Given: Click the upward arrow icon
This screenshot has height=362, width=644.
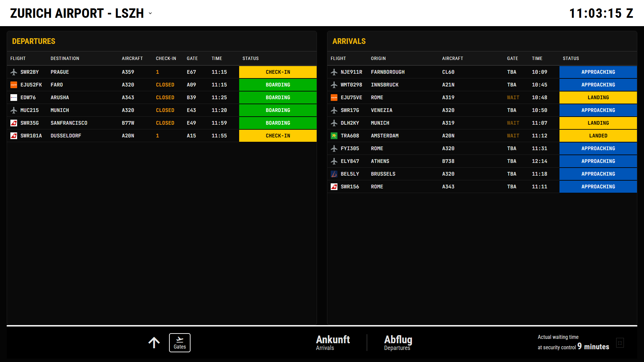Looking at the screenshot, I should pyautogui.click(x=154, y=343).
